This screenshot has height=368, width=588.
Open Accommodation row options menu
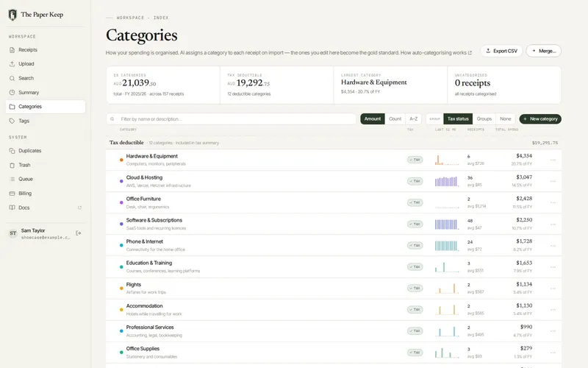tap(553, 310)
